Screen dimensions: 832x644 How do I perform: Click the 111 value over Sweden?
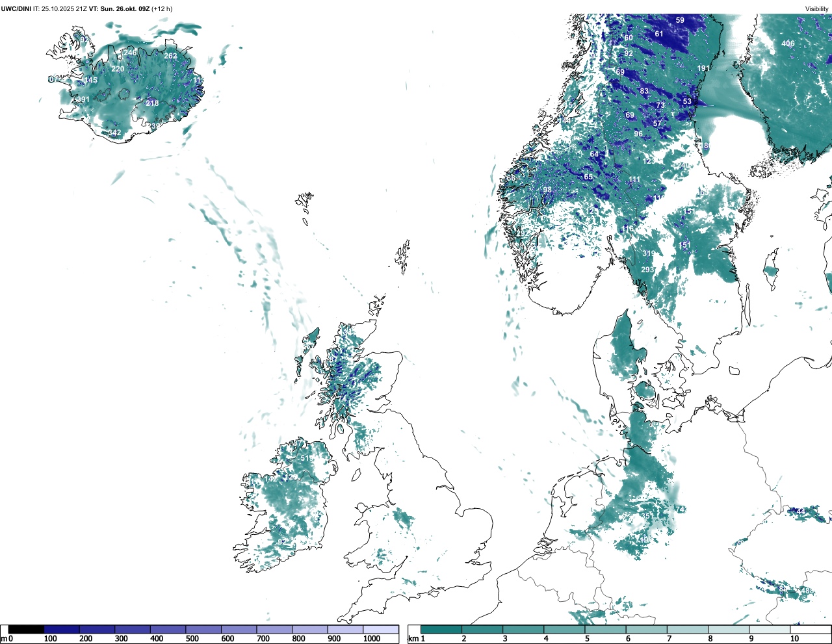pos(634,180)
